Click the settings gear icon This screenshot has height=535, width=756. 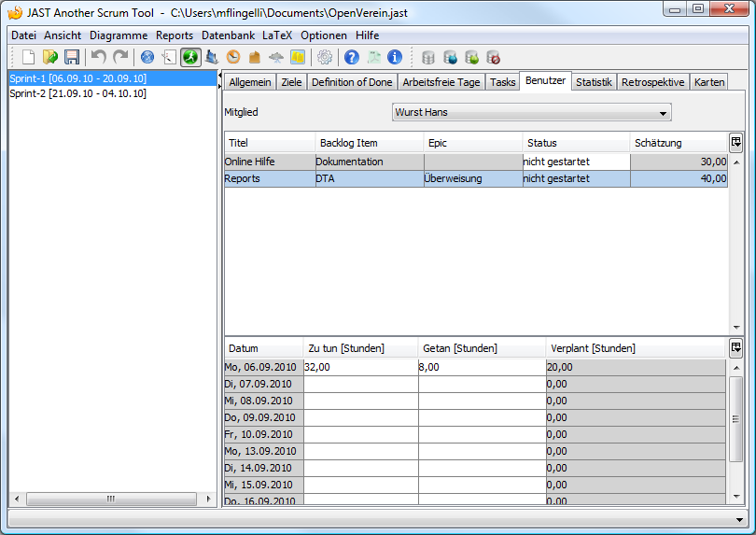pyautogui.click(x=324, y=57)
